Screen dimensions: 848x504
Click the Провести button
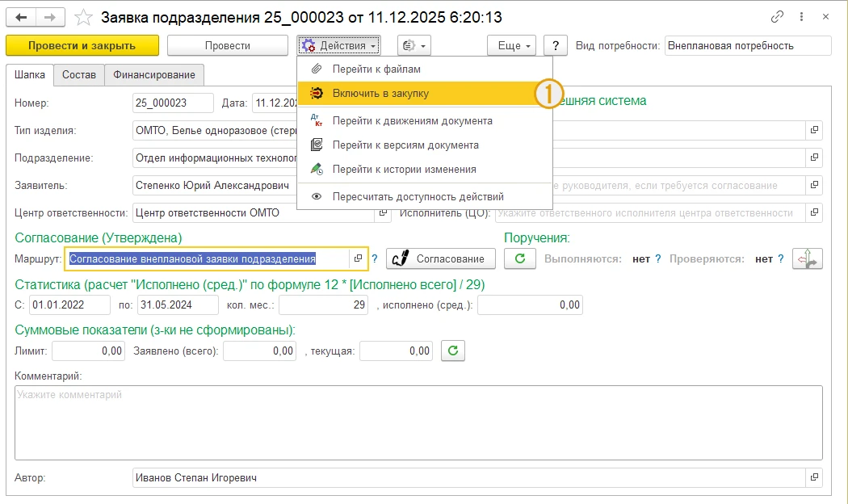click(x=228, y=46)
